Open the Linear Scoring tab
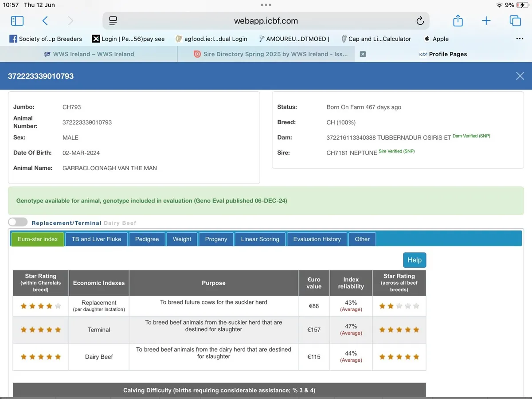The image size is (532, 399). pos(260,239)
